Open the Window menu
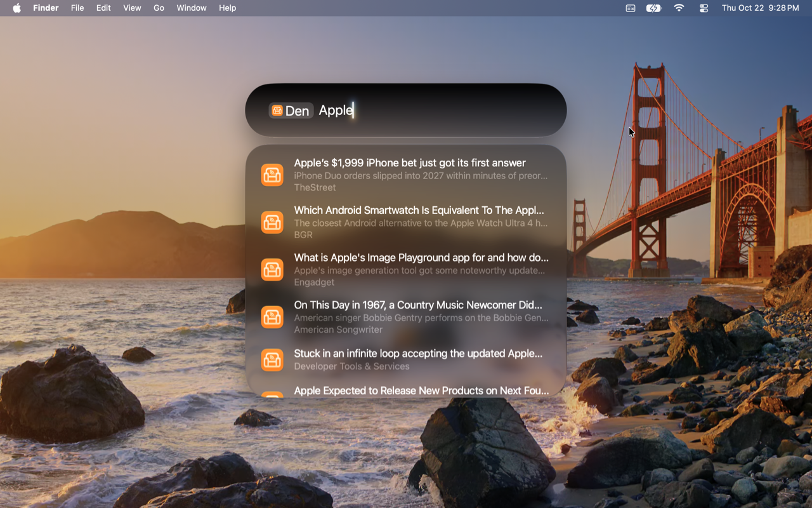Image resolution: width=812 pixels, height=508 pixels. point(192,8)
